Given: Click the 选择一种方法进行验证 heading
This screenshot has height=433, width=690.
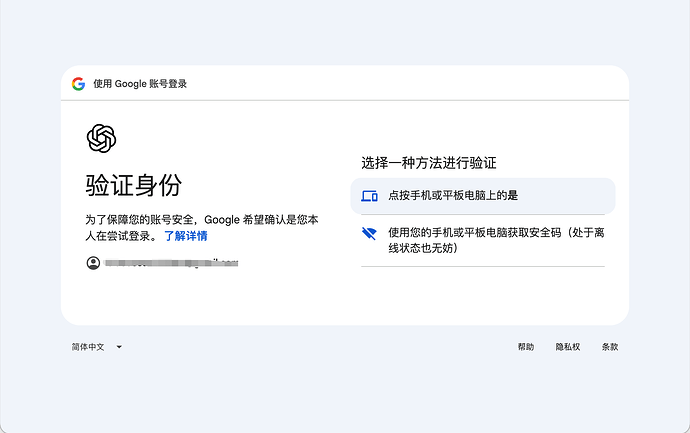Looking at the screenshot, I should pyautogui.click(x=429, y=163).
